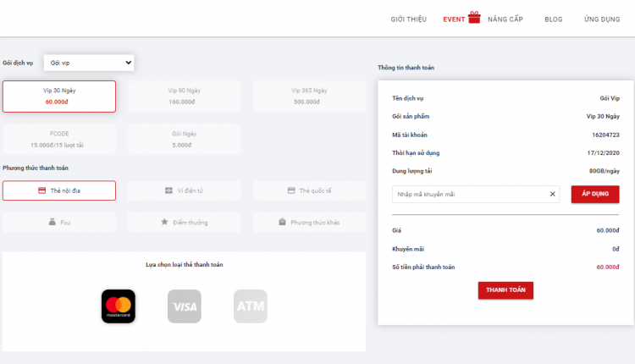Select Thẻ quốc tế payment method

click(x=309, y=190)
